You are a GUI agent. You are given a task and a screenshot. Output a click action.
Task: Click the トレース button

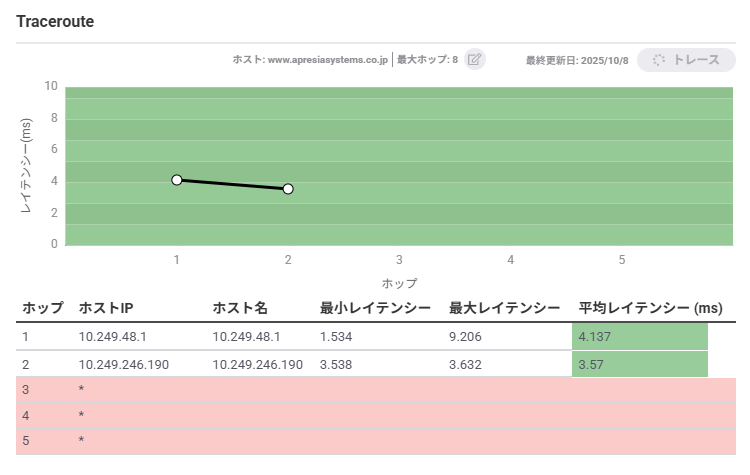point(686,60)
